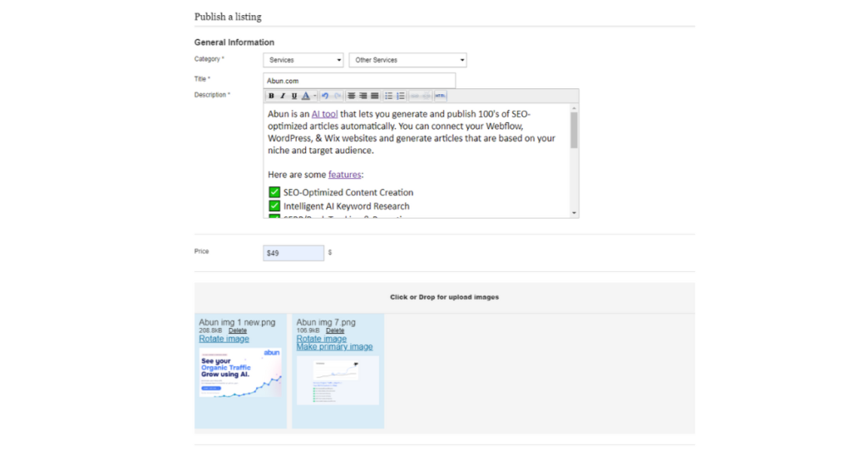Open the Other Services subcategory dropdown
The image size is (868, 456).
click(408, 60)
